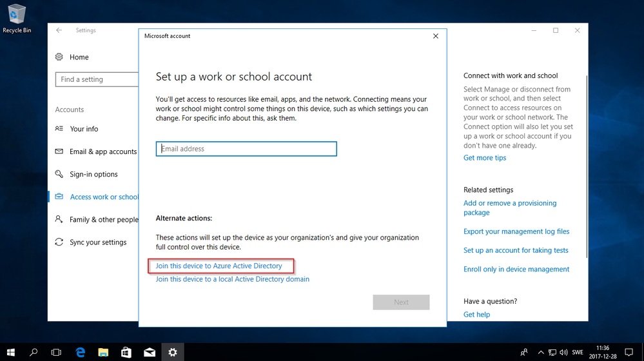Screen dimensions: 644x361
Task: Click the Sign-in options key icon
Action: 59,173
